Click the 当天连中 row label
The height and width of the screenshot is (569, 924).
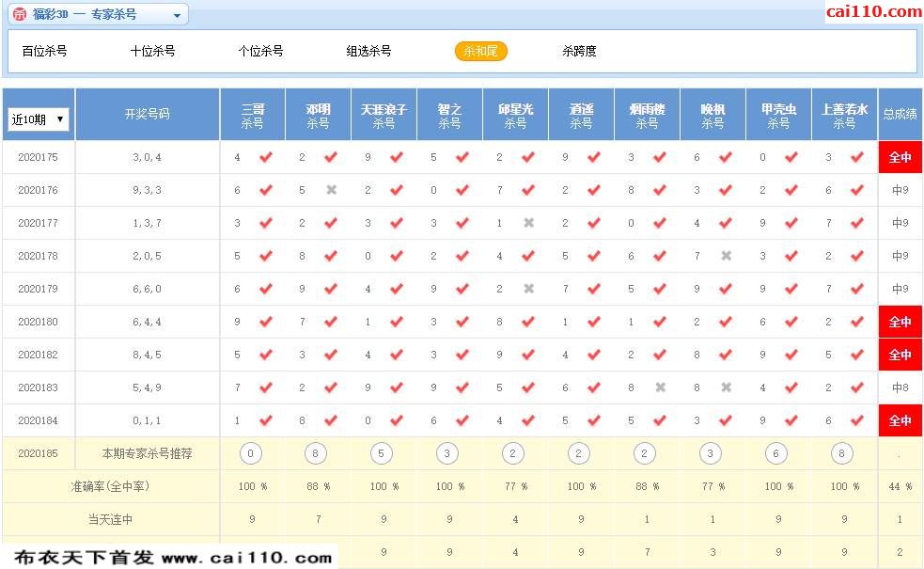coord(110,519)
